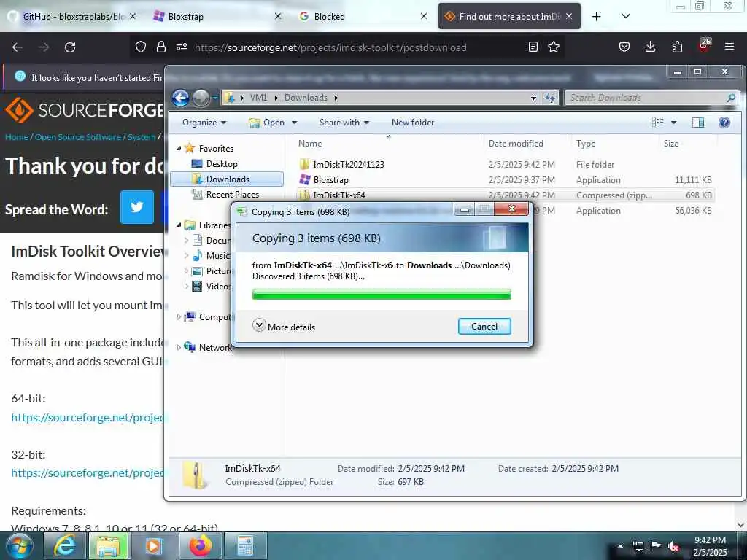Open Firefox tracking protection shield
Image resolution: width=747 pixels, height=560 pixels.
(141, 47)
